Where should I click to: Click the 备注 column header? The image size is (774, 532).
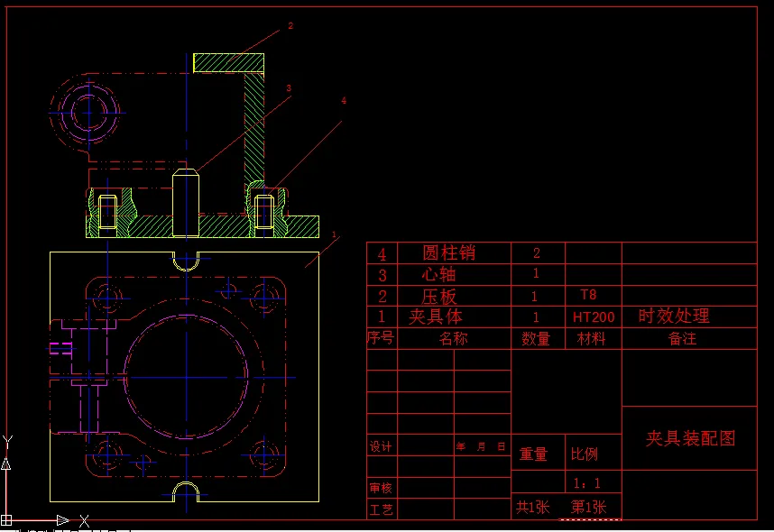click(x=682, y=338)
